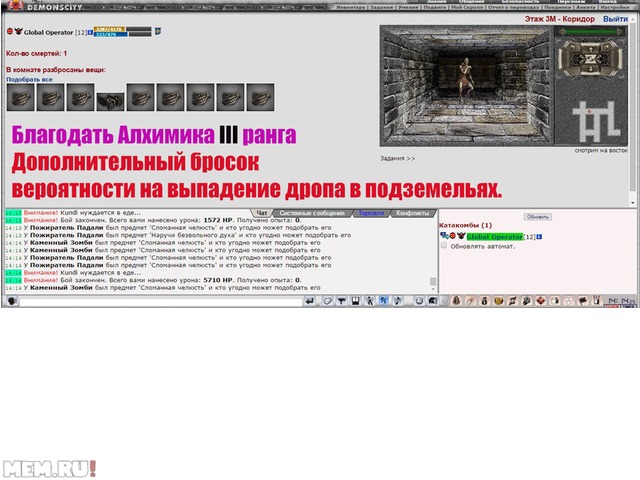The width and height of the screenshot is (640, 480).
Task: Toggle sound with the music note icon
Action: [x=397, y=301]
